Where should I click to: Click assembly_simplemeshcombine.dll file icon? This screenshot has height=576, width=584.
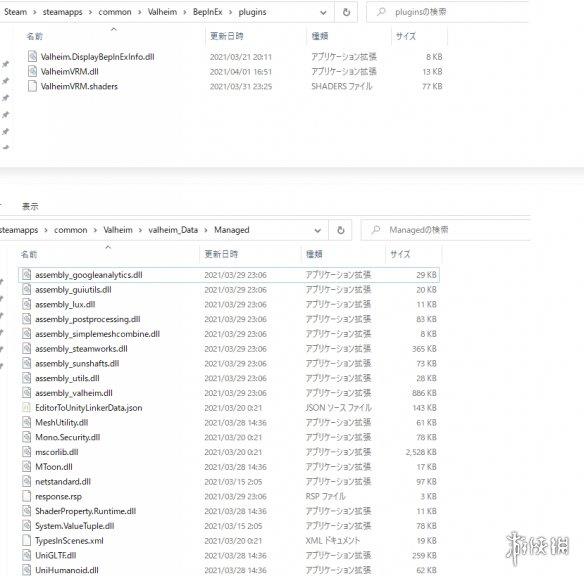coord(26,334)
